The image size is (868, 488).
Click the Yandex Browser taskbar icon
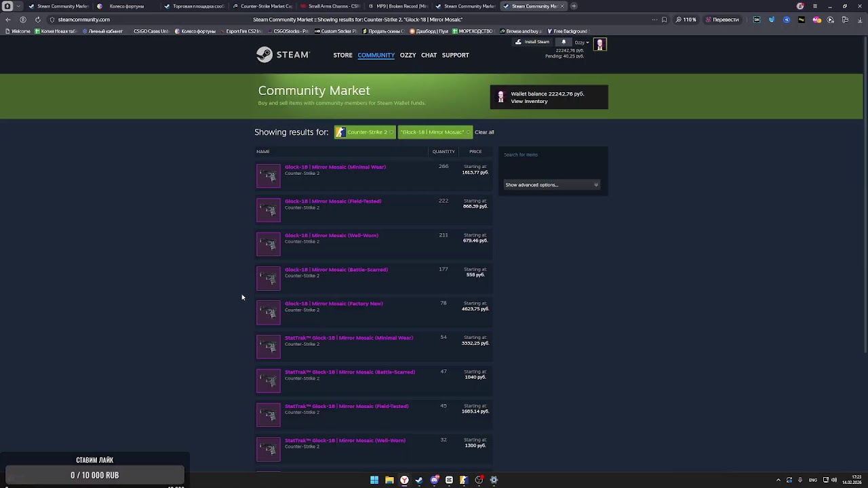point(404,480)
